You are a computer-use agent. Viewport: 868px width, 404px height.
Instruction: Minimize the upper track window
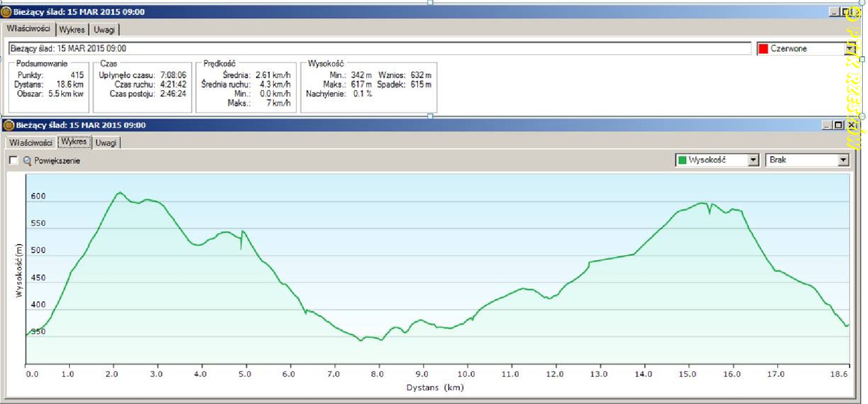tap(834, 12)
